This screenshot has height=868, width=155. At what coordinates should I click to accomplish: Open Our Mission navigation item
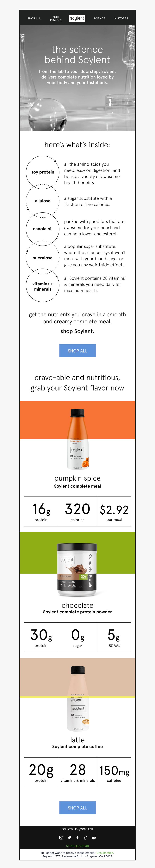coord(56,18)
